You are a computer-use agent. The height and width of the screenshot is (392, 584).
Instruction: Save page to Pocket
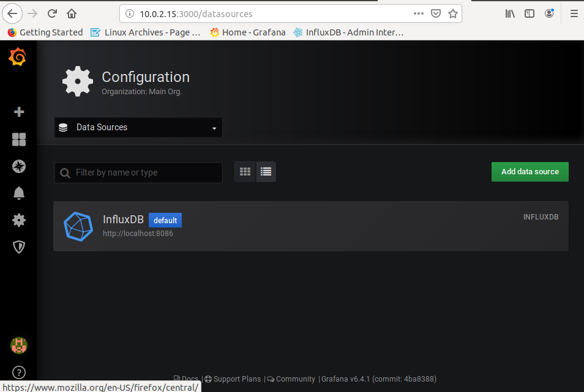tap(436, 14)
